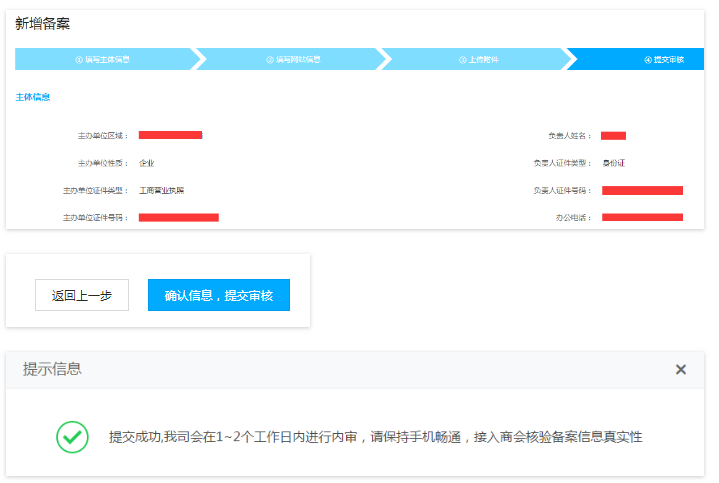Click the redacted 主办单位证件号码 value

click(x=178, y=217)
